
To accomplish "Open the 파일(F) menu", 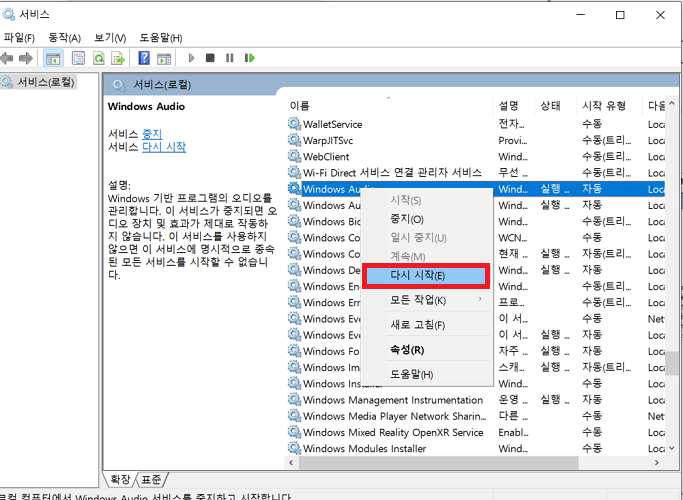I will click(x=19, y=38).
